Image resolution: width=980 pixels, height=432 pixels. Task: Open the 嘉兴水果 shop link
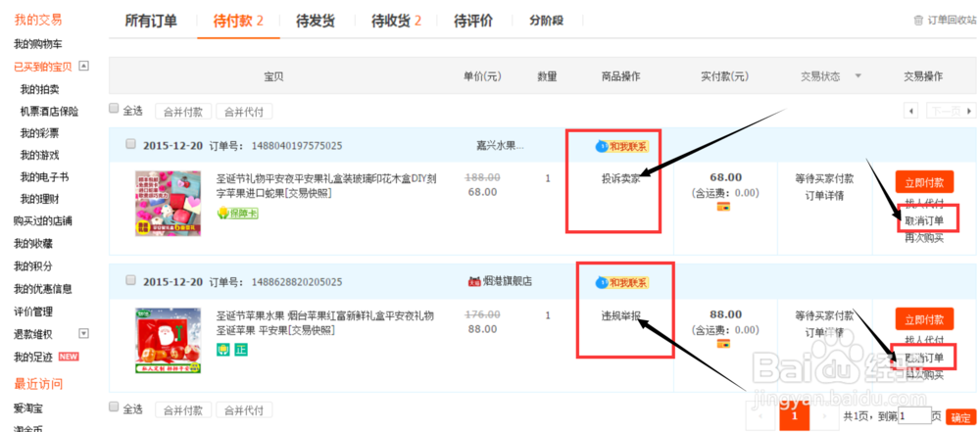(x=500, y=146)
